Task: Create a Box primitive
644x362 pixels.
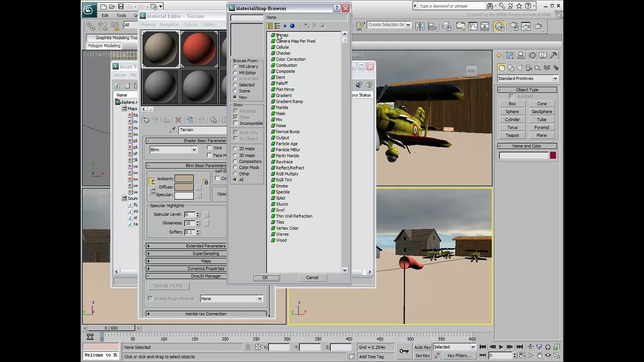Action: (x=512, y=104)
